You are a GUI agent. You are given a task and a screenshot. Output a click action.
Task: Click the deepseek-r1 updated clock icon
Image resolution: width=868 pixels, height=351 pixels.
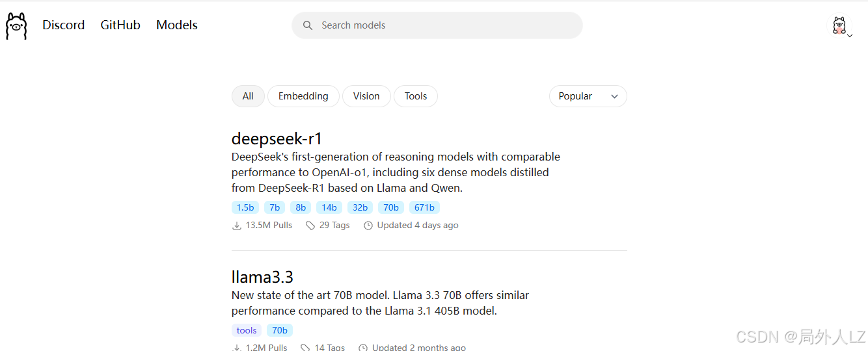[x=368, y=226]
